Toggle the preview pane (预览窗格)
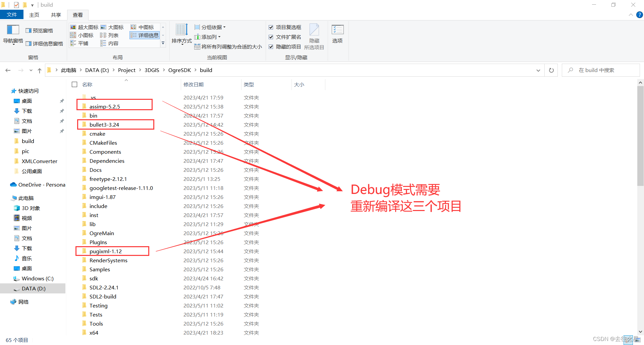644x345 pixels. click(39, 30)
